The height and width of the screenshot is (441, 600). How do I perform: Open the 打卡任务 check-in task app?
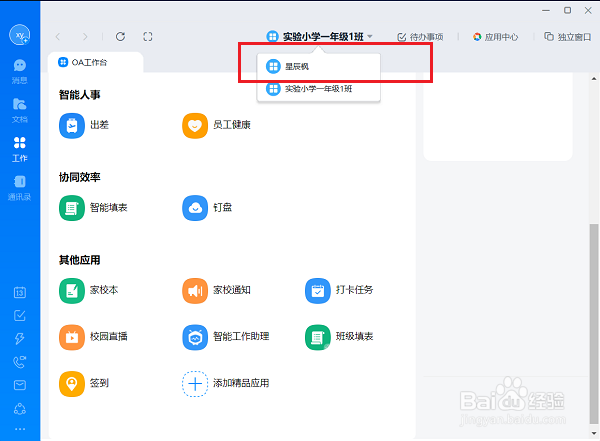(339, 291)
